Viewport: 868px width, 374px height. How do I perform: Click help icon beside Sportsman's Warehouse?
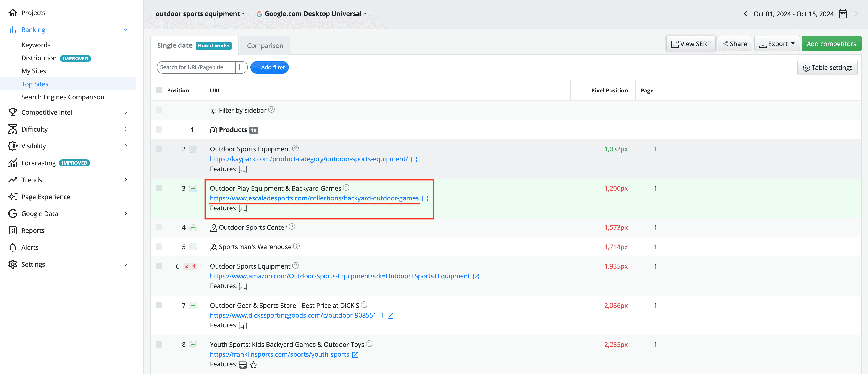tap(296, 246)
